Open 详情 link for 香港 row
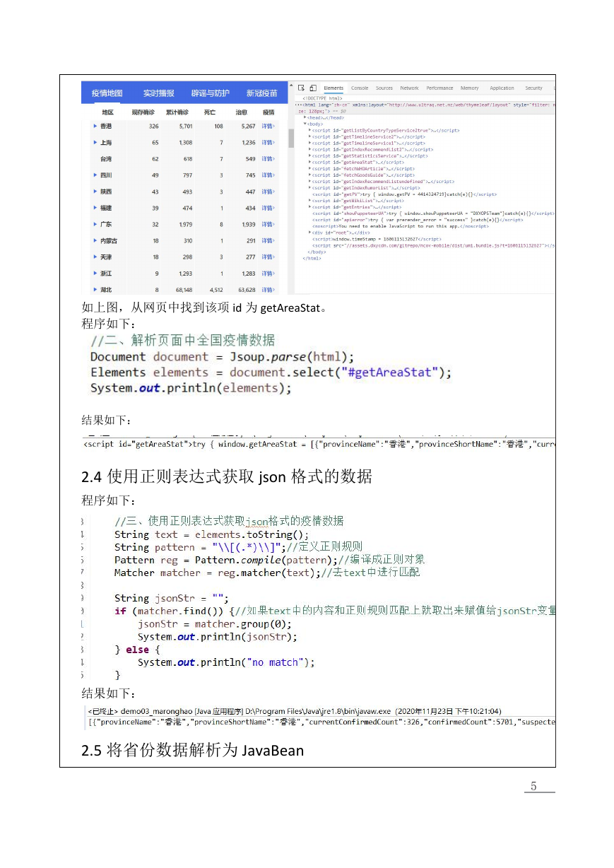Screen dimensions: 614x868 [268, 127]
